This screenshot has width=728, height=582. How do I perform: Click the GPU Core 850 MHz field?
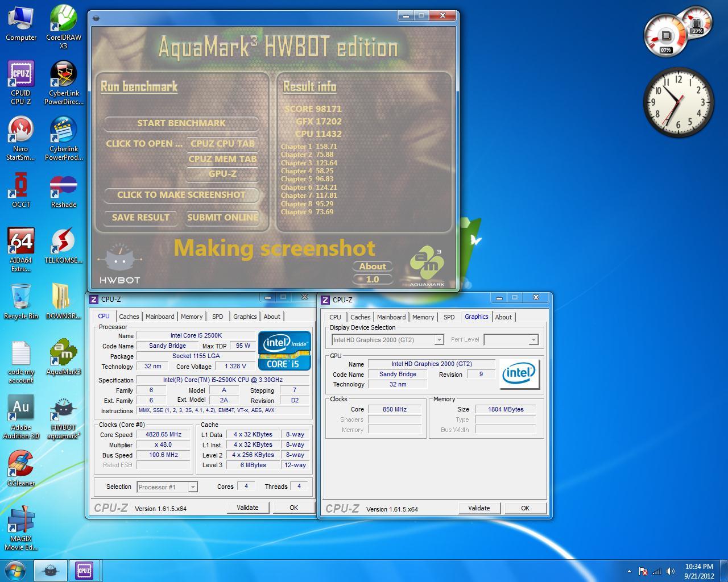[x=395, y=409]
